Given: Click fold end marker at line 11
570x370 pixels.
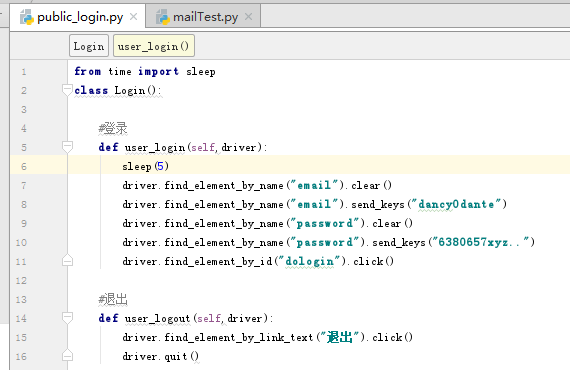Looking at the screenshot, I should pyautogui.click(x=67, y=261).
